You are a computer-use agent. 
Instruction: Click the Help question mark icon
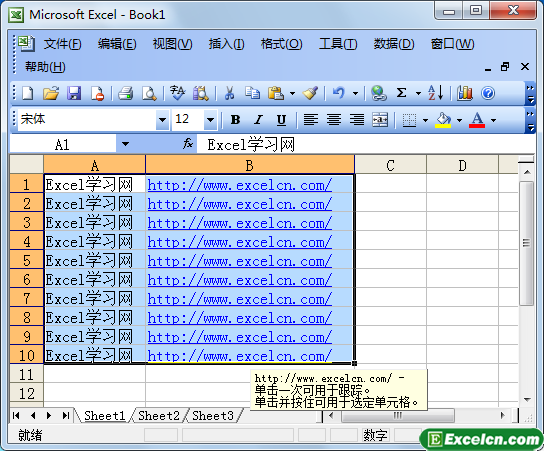(x=488, y=93)
